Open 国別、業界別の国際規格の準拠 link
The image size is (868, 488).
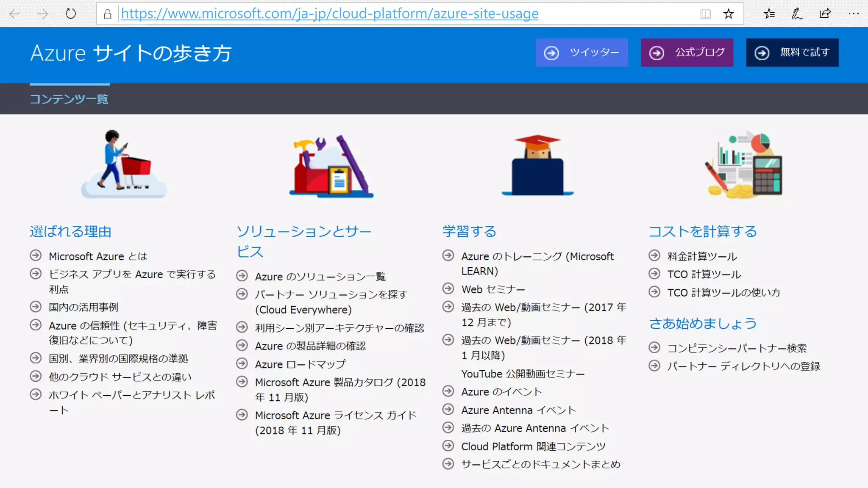tap(118, 359)
